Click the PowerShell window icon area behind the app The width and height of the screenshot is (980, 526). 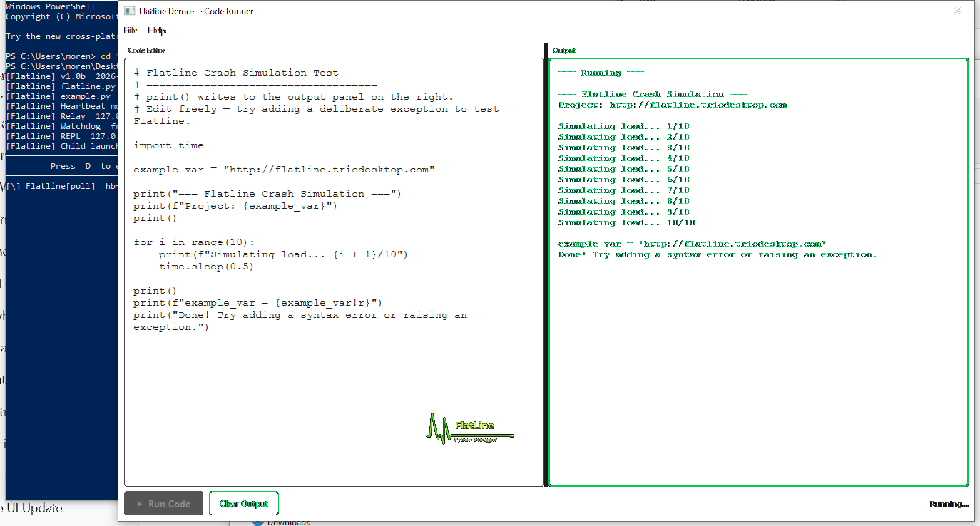[21, 6]
